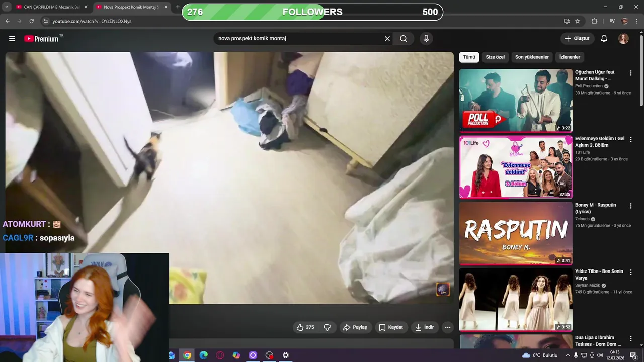
Task: Open Seyhan Müzik channel link
Action: (588, 285)
